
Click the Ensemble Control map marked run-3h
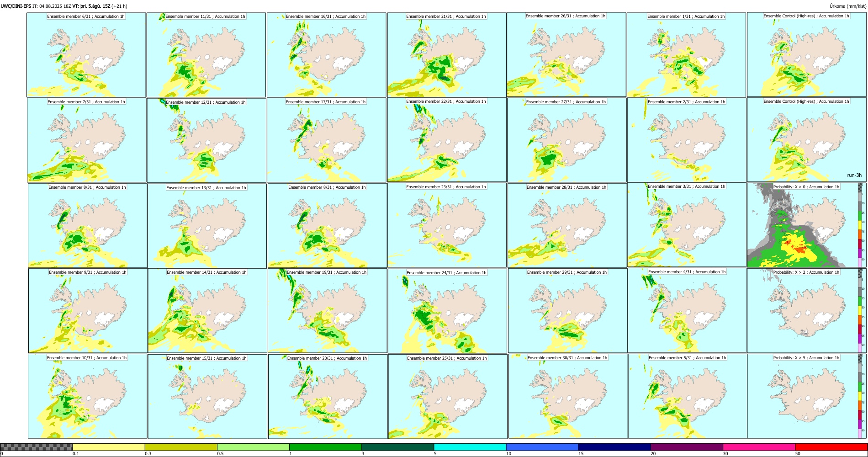coord(806,140)
